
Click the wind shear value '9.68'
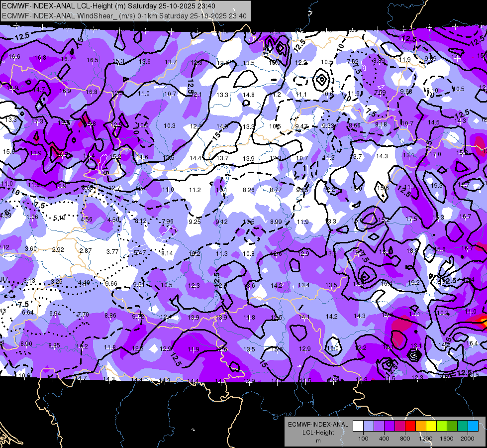406,92
